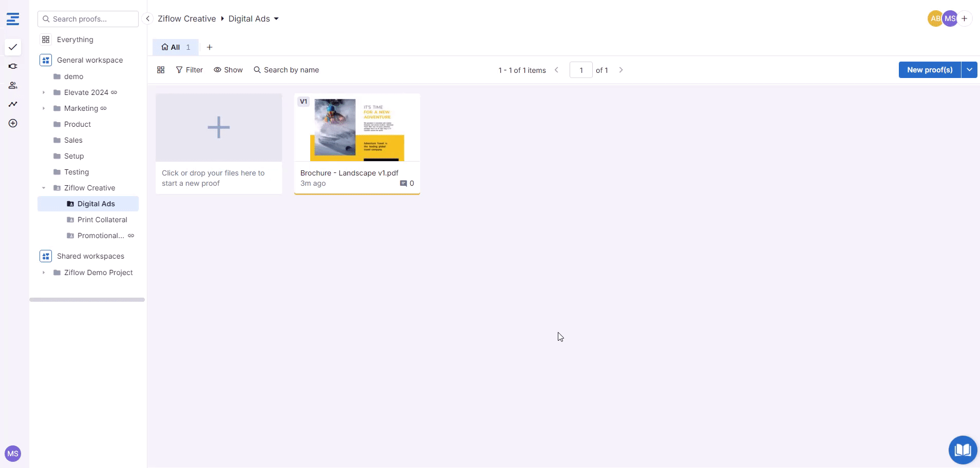This screenshot has height=468, width=980.
Task: Open the New proof(s) dropdown arrow
Action: (969, 70)
